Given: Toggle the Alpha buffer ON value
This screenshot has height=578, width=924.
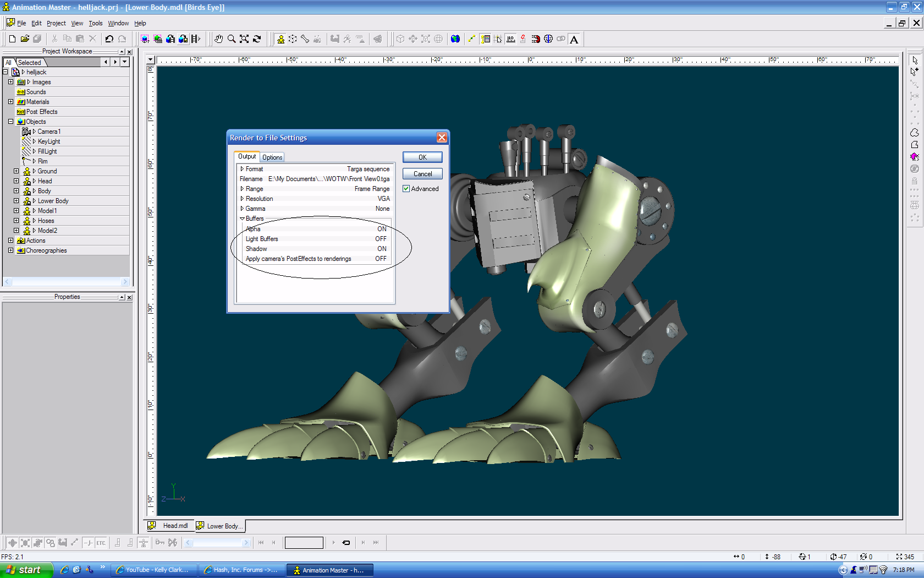Looking at the screenshot, I should click(381, 229).
